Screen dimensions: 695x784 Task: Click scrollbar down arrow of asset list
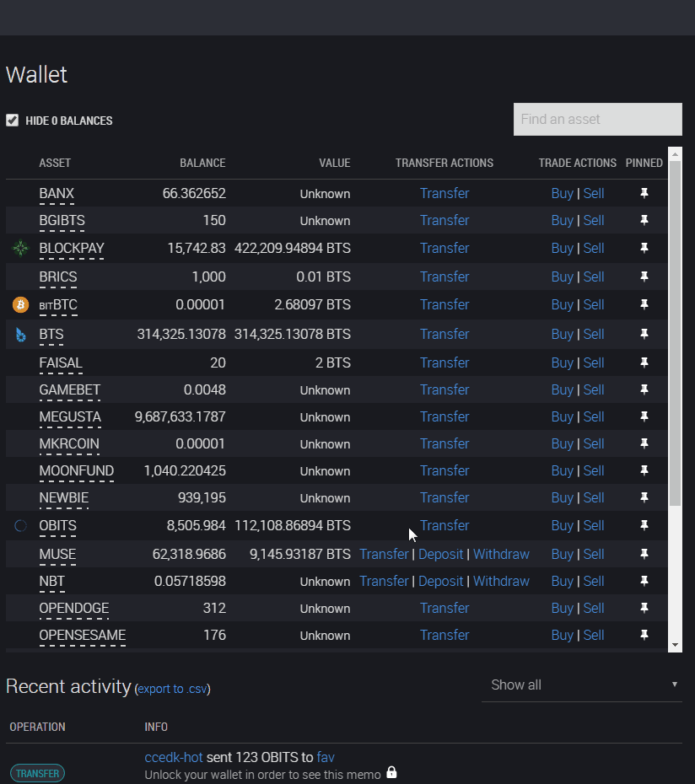coord(675,645)
